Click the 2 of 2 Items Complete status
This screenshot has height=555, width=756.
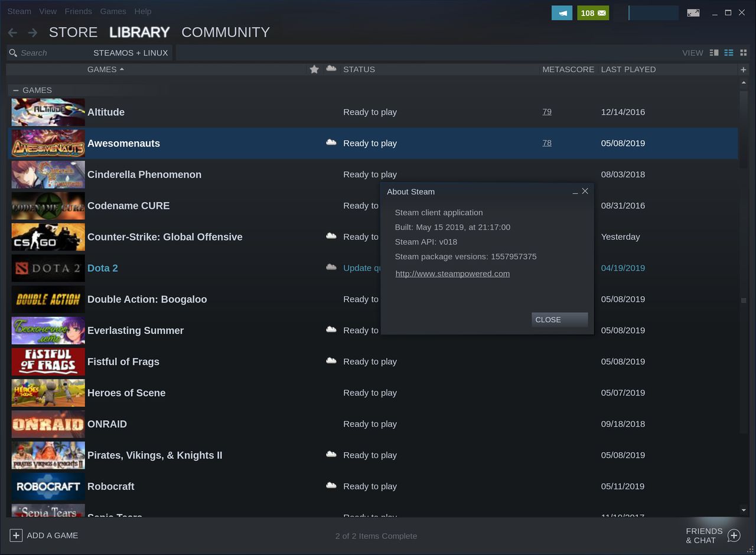[x=376, y=536]
